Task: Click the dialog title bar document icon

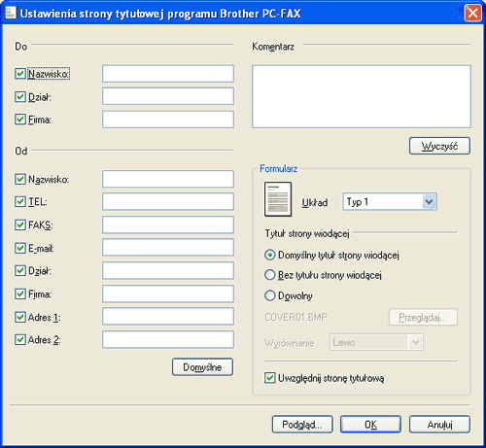Action: (x=11, y=13)
